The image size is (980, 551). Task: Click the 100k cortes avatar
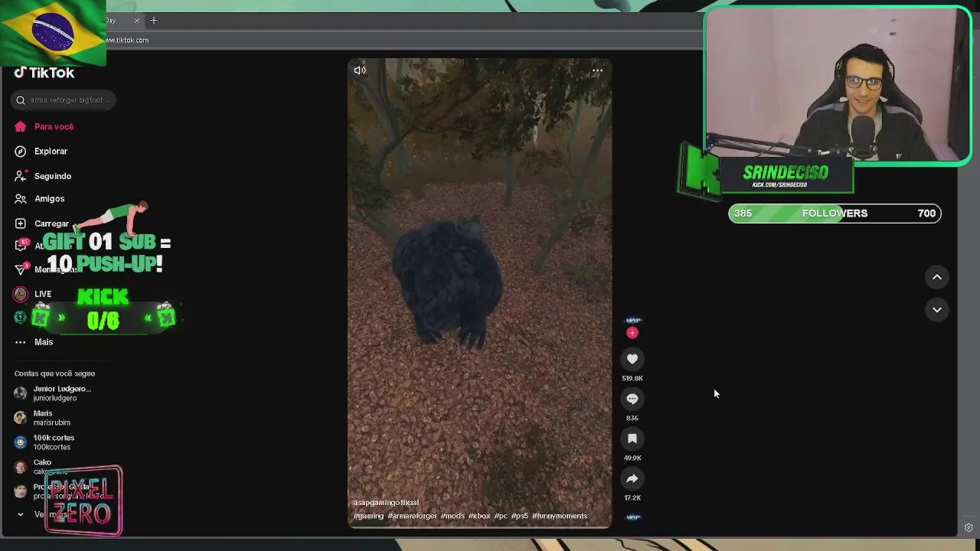pos(21,442)
